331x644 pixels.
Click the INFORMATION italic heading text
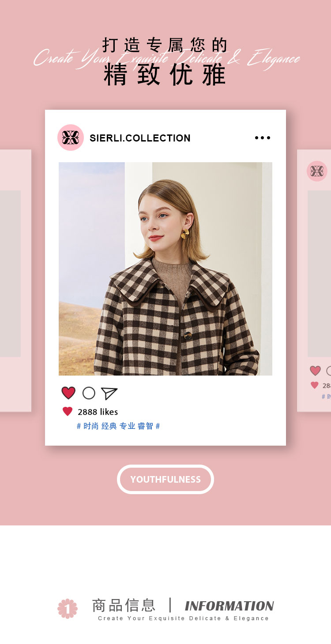(229, 606)
